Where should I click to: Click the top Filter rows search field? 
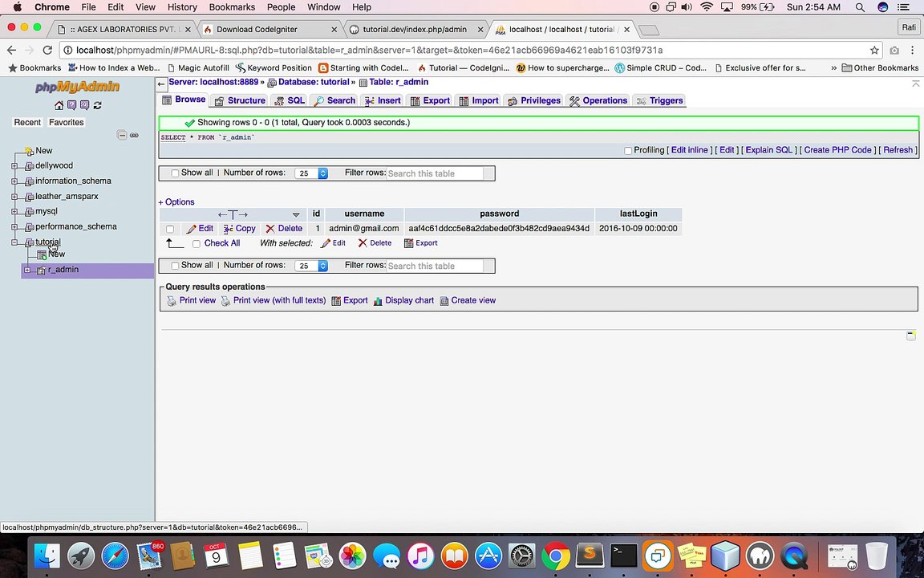tap(435, 173)
